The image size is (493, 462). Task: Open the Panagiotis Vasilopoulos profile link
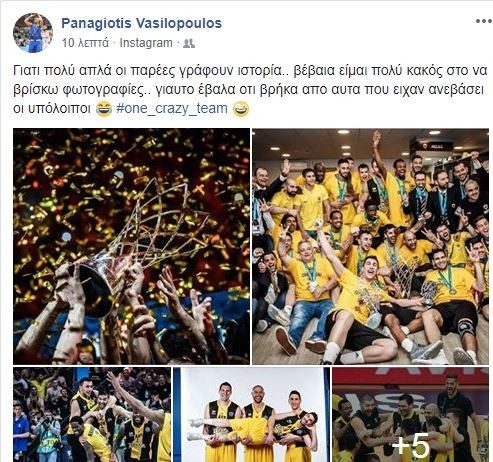(141, 23)
